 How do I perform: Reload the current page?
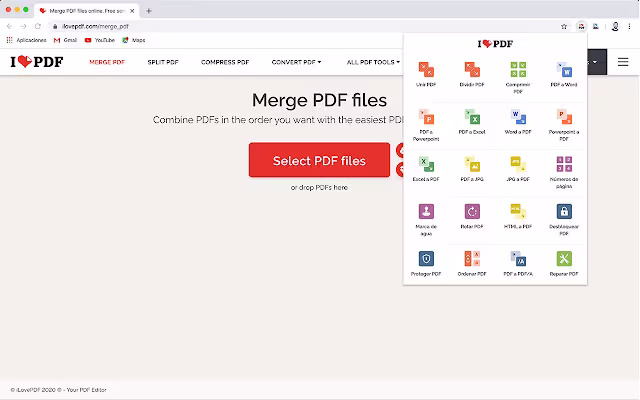click(x=38, y=27)
